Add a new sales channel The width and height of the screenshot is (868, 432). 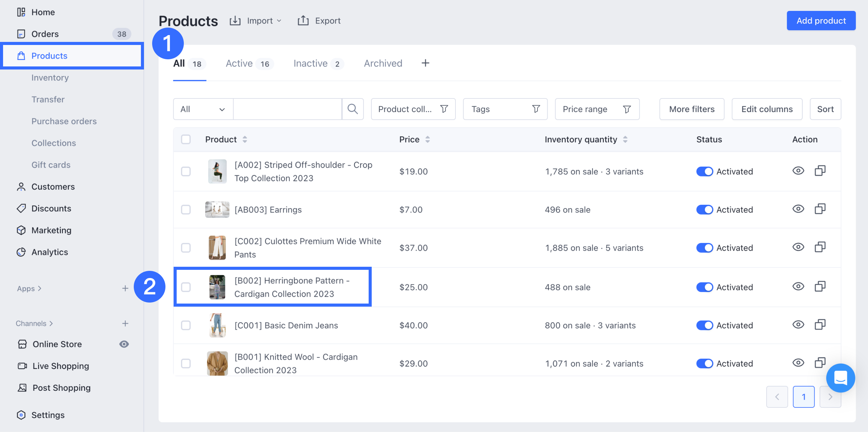coord(125,323)
